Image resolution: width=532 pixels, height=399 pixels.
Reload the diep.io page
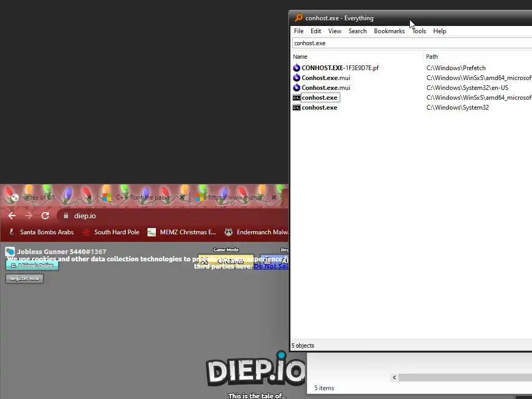coord(45,216)
